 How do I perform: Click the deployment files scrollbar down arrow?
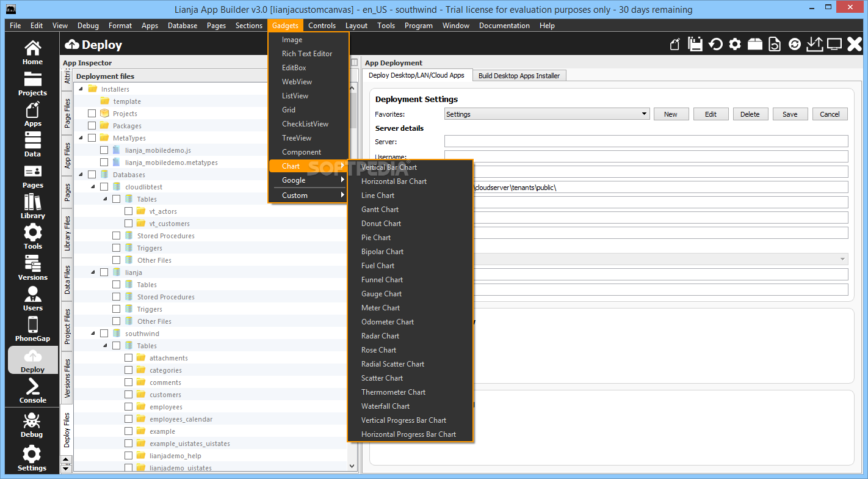[352, 466]
